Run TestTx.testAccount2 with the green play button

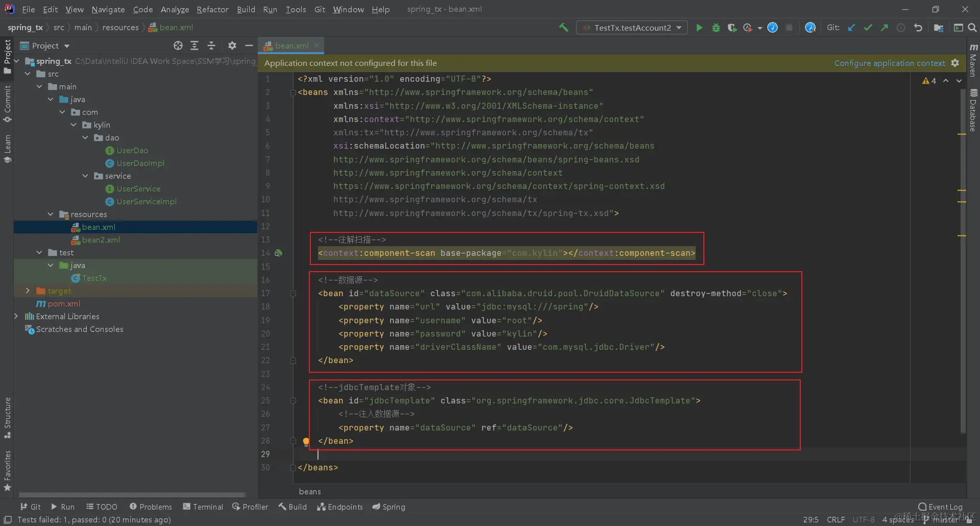(699, 28)
